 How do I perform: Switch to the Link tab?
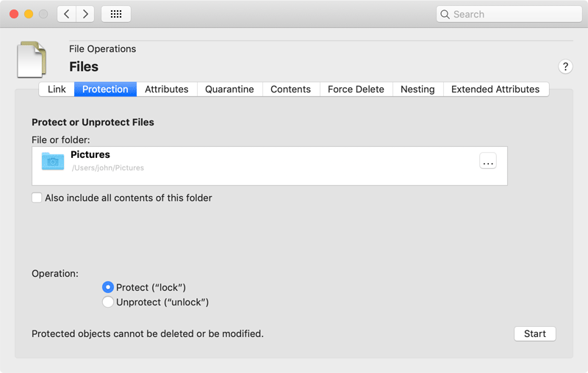click(x=57, y=89)
